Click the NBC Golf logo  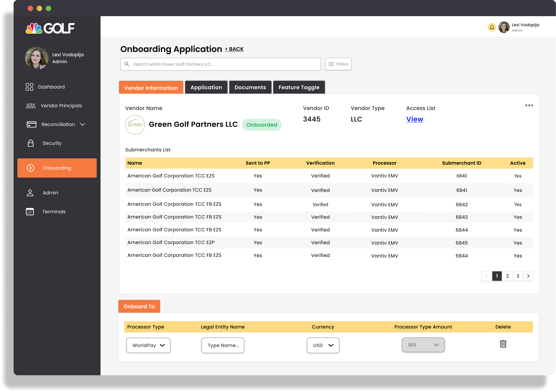[x=50, y=28]
